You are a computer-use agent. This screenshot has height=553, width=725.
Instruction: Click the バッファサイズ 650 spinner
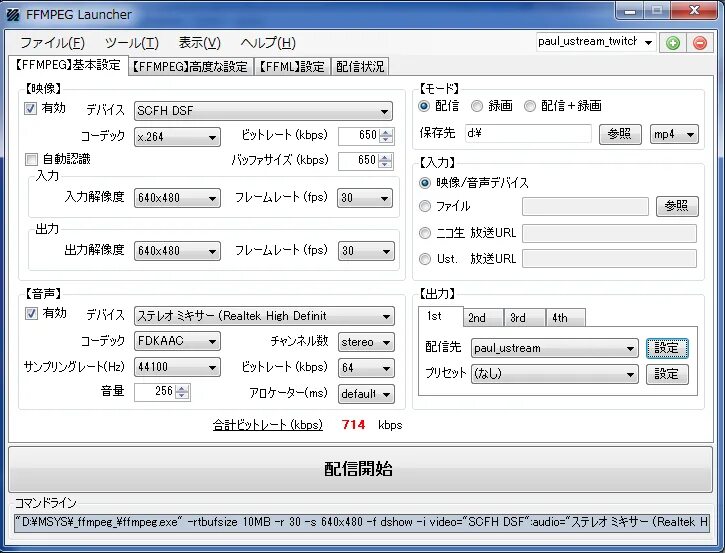tap(366, 160)
